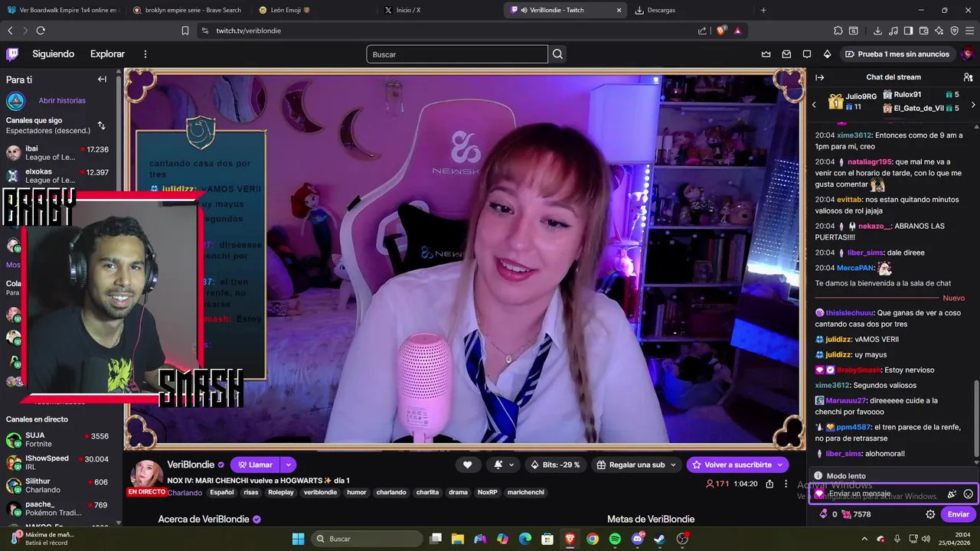Click the Get Bits diamond icon in header

coord(827,54)
